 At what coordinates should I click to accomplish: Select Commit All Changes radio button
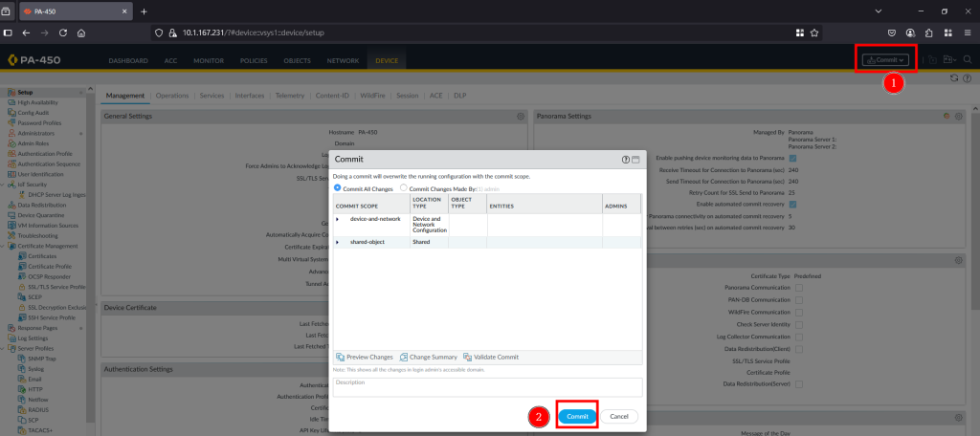pos(338,188)
